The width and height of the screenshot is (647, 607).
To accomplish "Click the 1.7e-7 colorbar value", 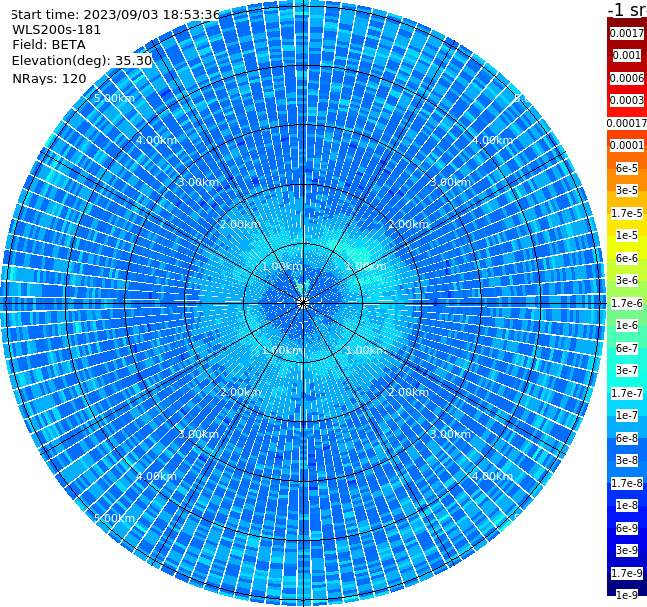I will (x=627, y=393).
